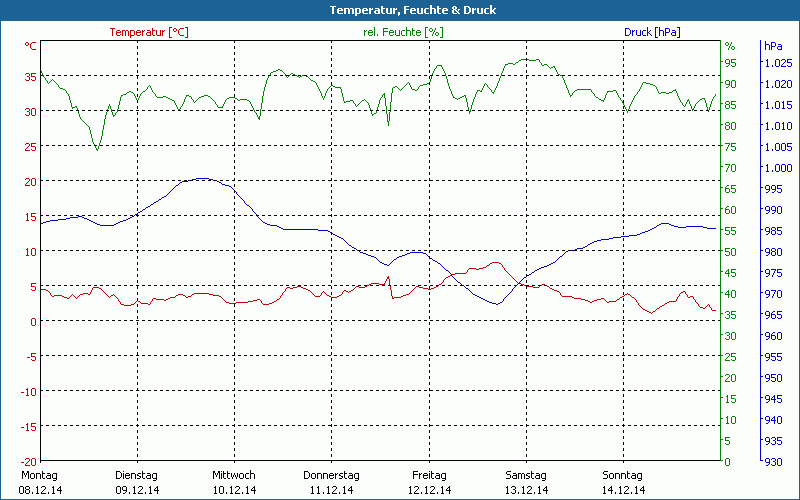Click the '-20' temperature axis value
The height and width of the screenshot is (500, 800).
[29, 462]
